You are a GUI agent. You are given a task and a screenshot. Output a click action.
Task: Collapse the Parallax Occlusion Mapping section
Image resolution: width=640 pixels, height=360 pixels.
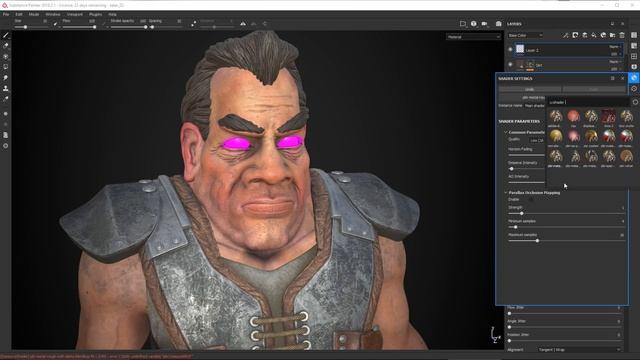point(506,193)
